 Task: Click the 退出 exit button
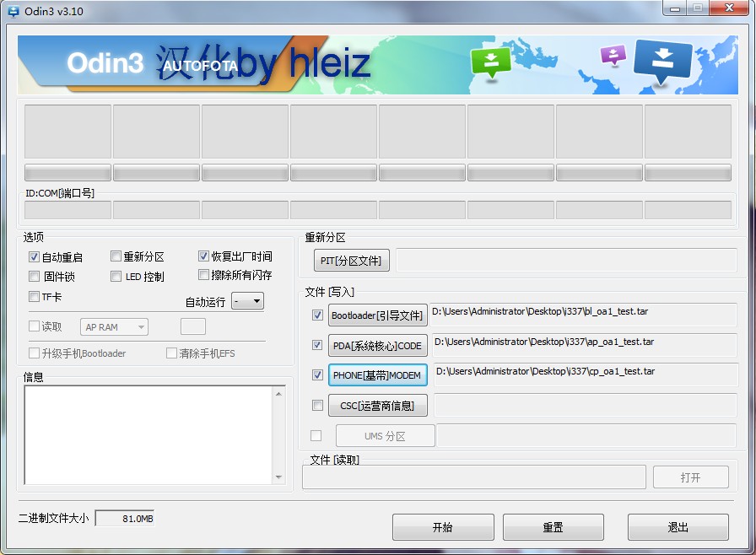point(678,527)
